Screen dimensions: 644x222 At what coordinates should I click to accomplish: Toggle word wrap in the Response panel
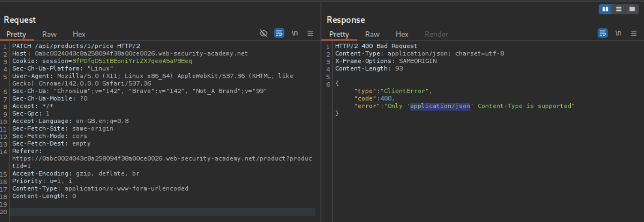pos(602,33)
